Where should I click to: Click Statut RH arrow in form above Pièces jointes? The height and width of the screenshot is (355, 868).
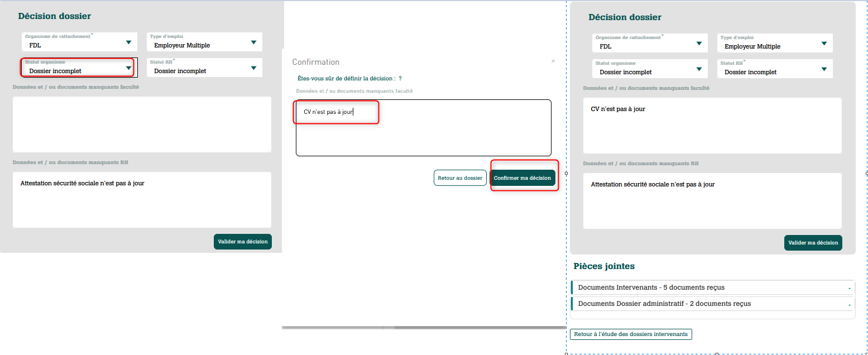[x=824, y=69]
